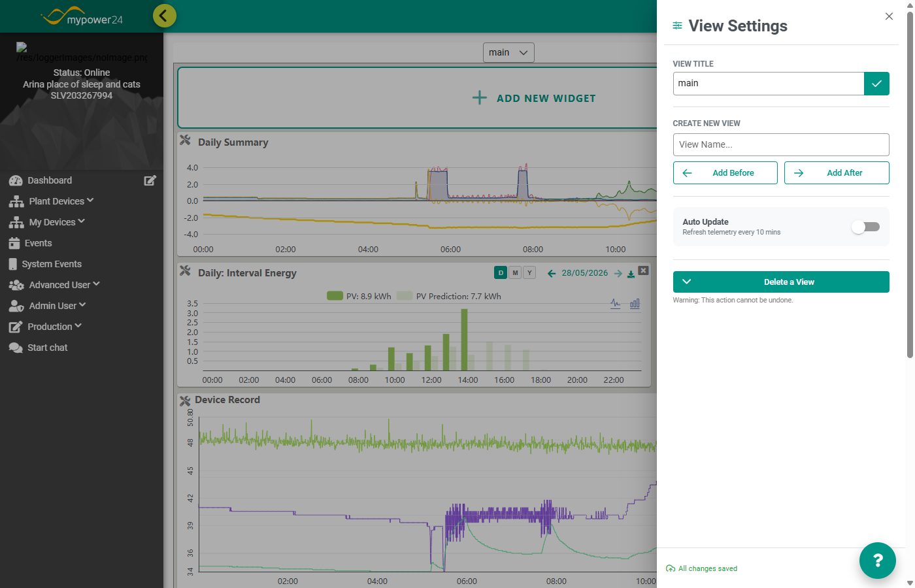The height and width of the screenshot is (588, 915).
Task: Open the Daily Summary widget settings wrench
Action: (x=186, y=140)
